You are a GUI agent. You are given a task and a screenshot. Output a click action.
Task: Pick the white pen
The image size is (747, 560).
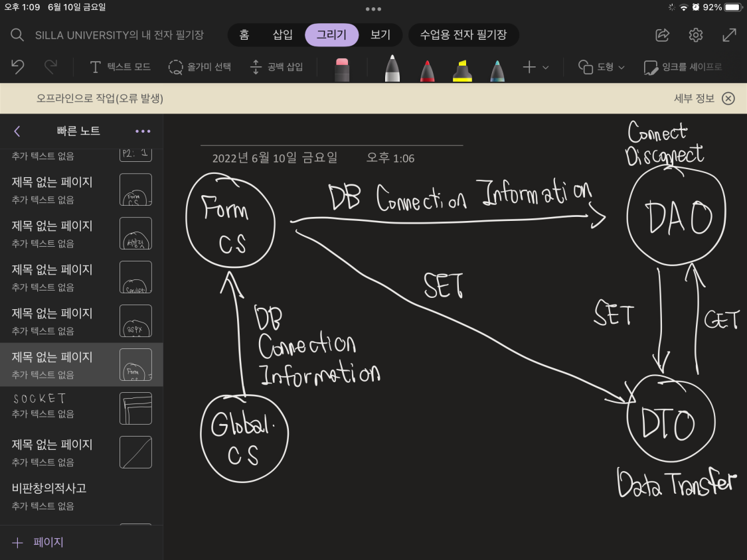point(392,68)
